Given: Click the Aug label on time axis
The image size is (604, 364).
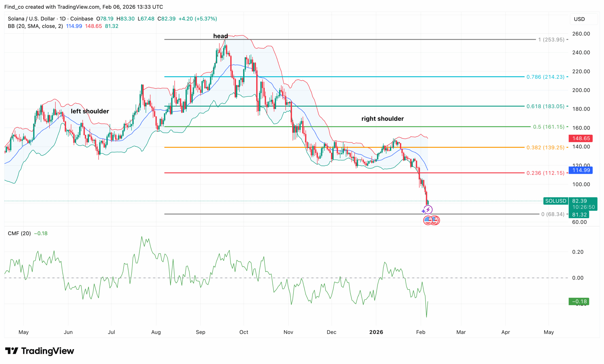Looking at the screenshot, I should (x=156, y=332).
